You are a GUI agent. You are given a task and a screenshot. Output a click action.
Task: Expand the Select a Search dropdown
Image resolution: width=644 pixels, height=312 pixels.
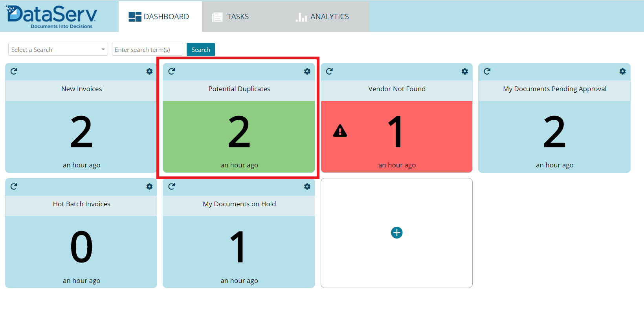tap(58, 50)
